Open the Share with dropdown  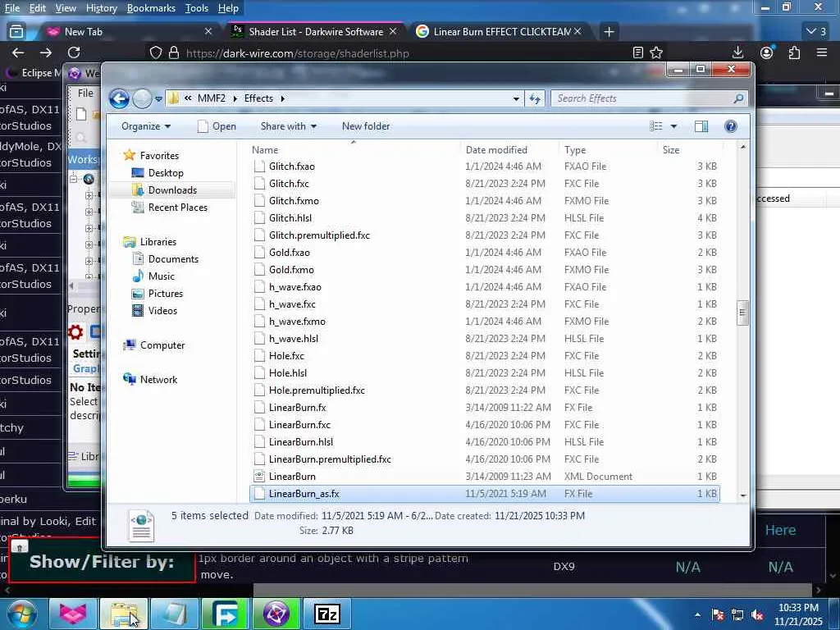[x=288, y=126]
